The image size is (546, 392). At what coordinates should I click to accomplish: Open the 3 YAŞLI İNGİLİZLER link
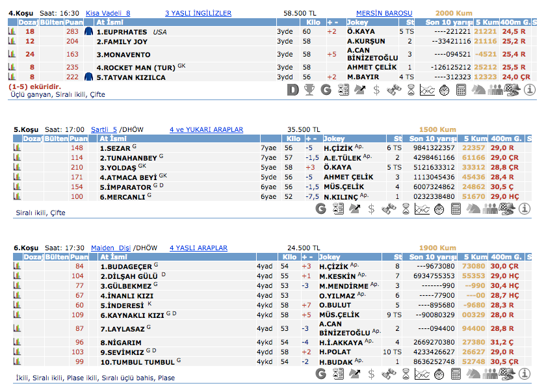click(198, 13)
